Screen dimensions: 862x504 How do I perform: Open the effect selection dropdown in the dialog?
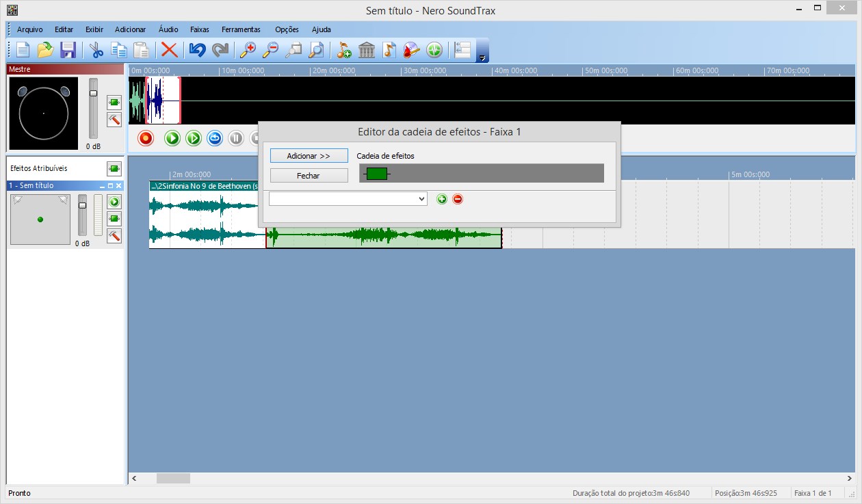tap(348, 198)
